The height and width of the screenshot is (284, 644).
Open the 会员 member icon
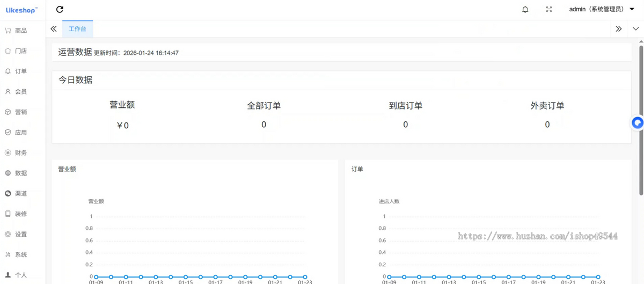pos(8,92)
